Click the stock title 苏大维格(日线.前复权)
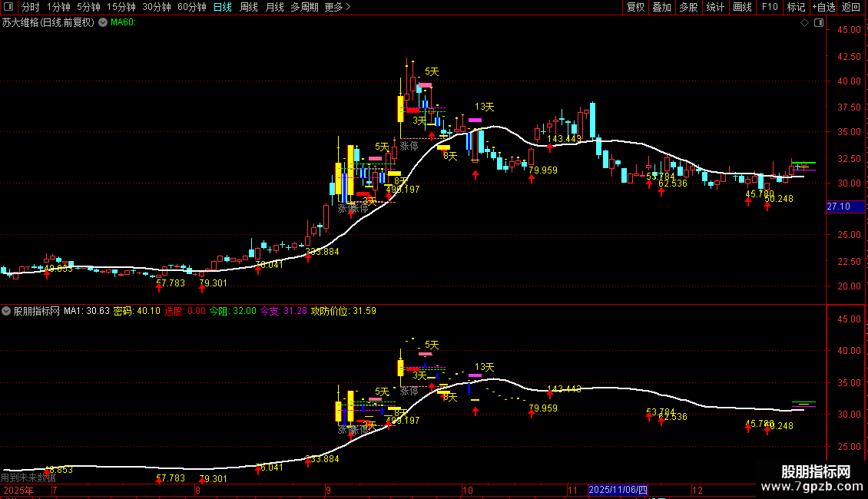 click(48, 23)
